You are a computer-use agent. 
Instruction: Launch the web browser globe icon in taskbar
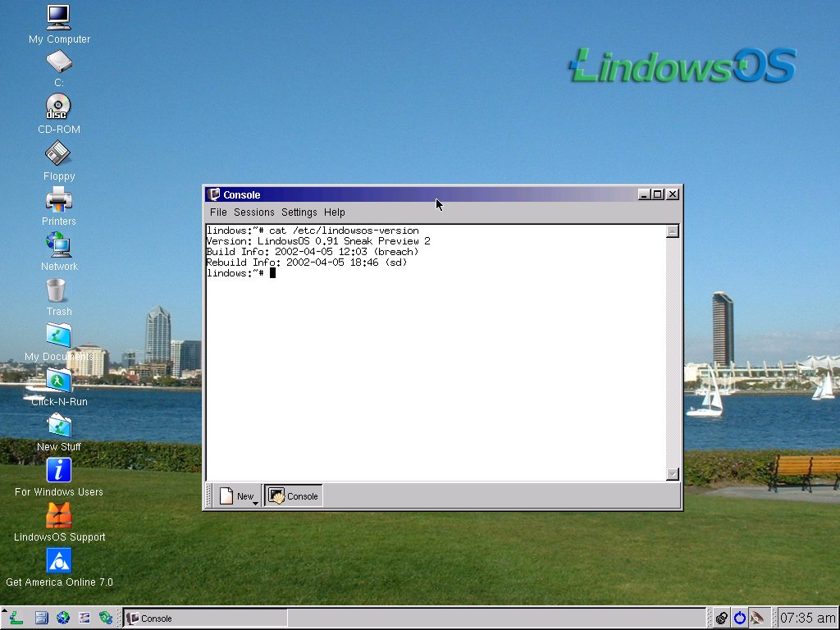[62, 618]
